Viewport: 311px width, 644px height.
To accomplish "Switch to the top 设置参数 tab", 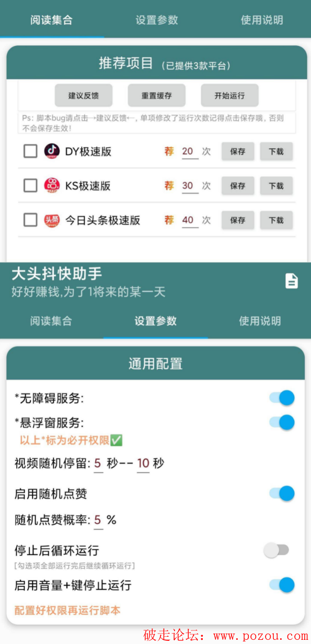I will click(x=157, y=20).
